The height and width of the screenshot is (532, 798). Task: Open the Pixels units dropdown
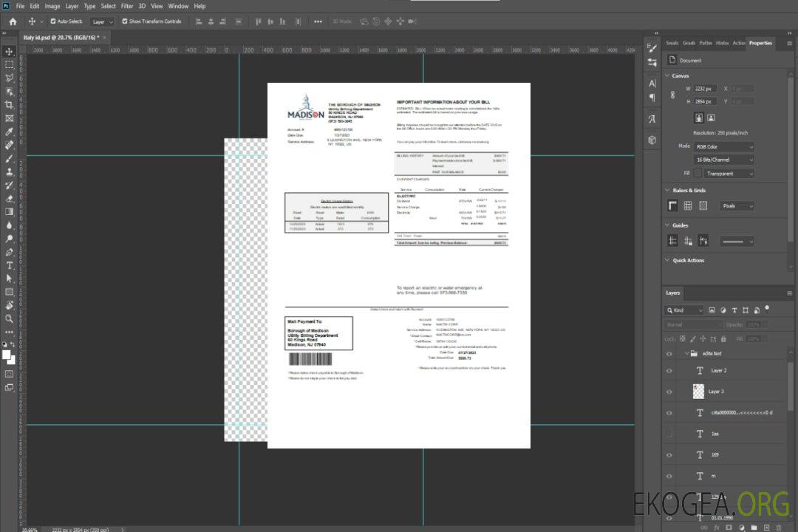tap(737, 206)
